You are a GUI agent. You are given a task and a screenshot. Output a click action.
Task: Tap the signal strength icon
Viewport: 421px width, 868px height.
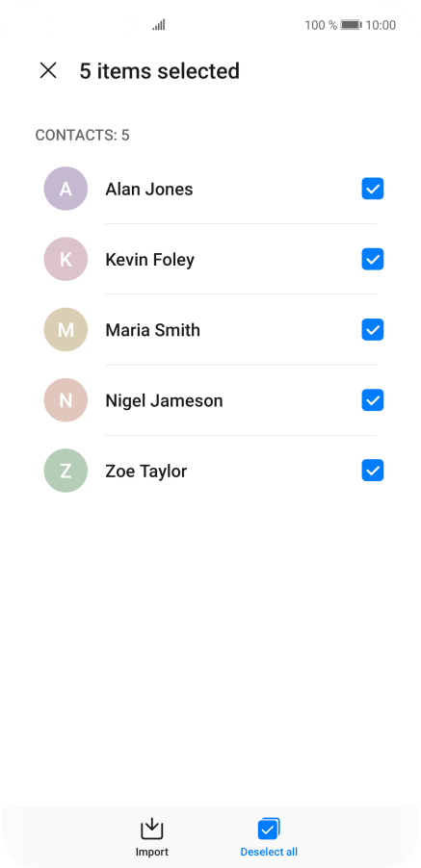pyautogui.click(x=159, y=25)
